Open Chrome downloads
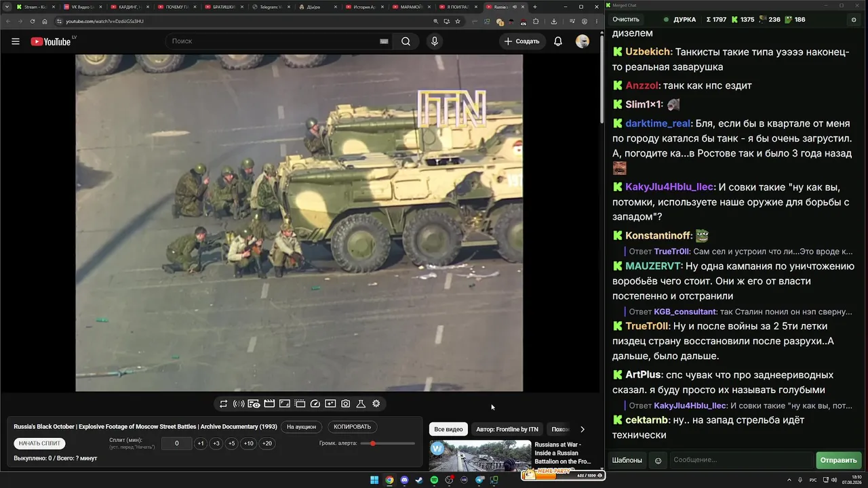This screenshot has width=868, height=488. tap(554, 22)
